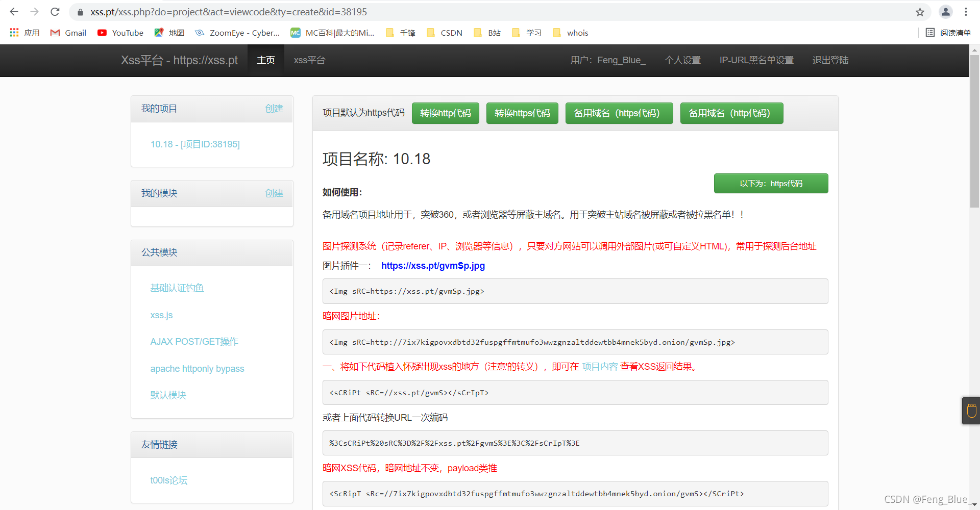Click the 暗网图片地址: red label
Image resolution: width=980 pixels, height=510 pixels.
tap(351, 316)
